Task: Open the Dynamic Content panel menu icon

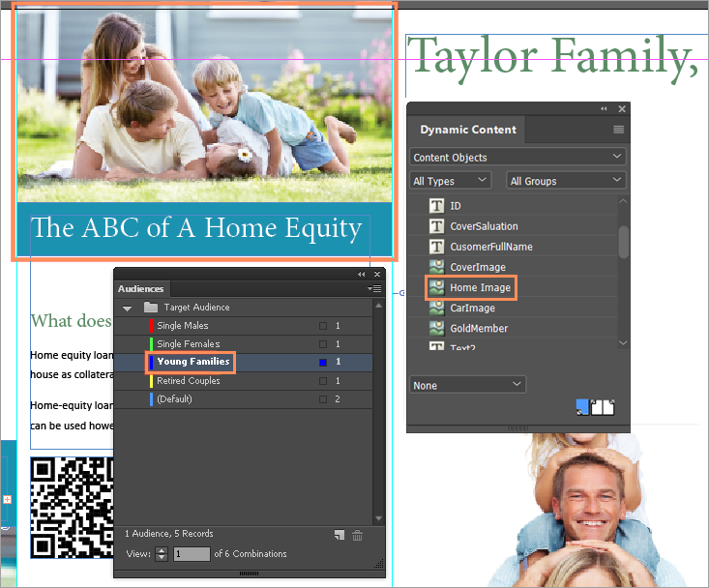Action: coord(619,130)
